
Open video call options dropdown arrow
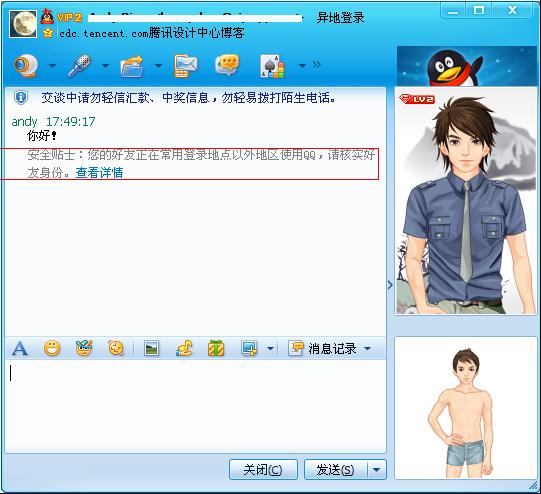[52, 65]
